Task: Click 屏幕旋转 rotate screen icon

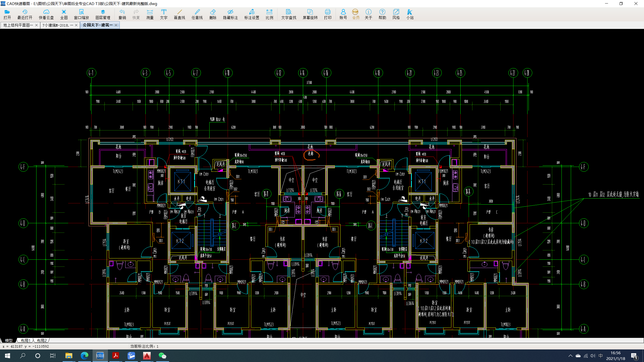Action: pyautogui.click(x=310, y=14)
